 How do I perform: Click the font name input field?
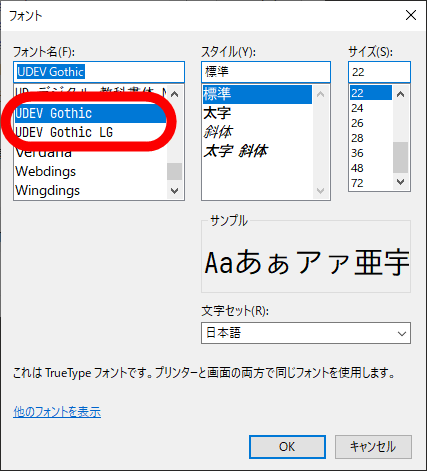pyautogui.click(x=99, y=72)
